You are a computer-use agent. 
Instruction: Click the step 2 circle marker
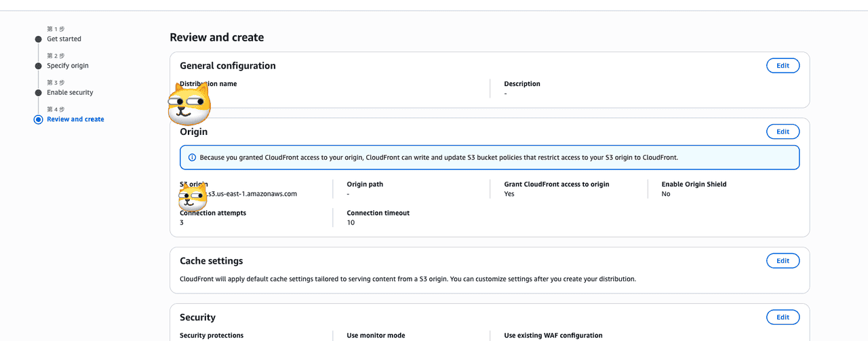[x=38, y=66]
